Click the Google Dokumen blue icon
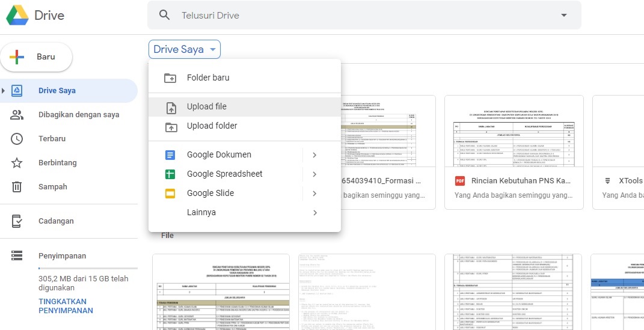The width and height of the screenshot is (644, 330). 170,155
